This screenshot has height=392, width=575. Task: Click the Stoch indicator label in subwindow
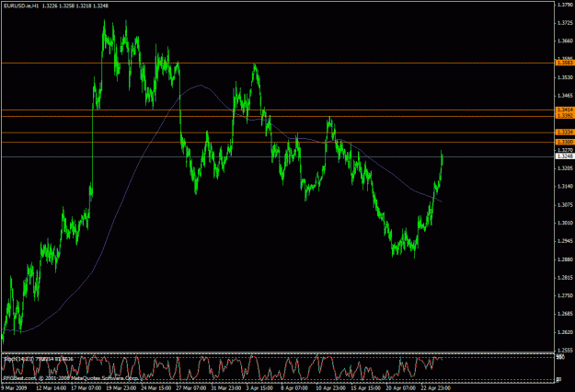coord(39,359)
